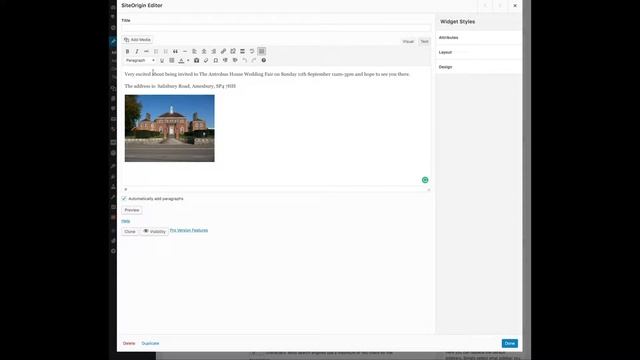
Task: Click the blue Done button
Action: point(510,344)
